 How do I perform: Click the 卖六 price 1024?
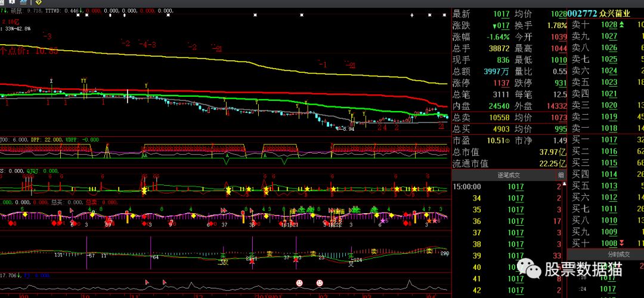pos(609,71)
